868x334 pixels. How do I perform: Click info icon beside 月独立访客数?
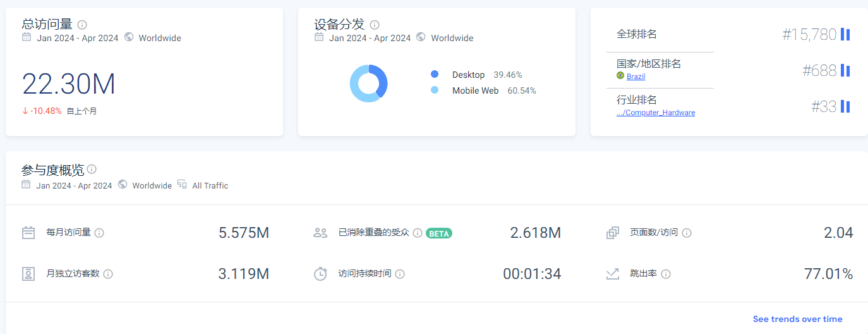[x=108, y=274]
